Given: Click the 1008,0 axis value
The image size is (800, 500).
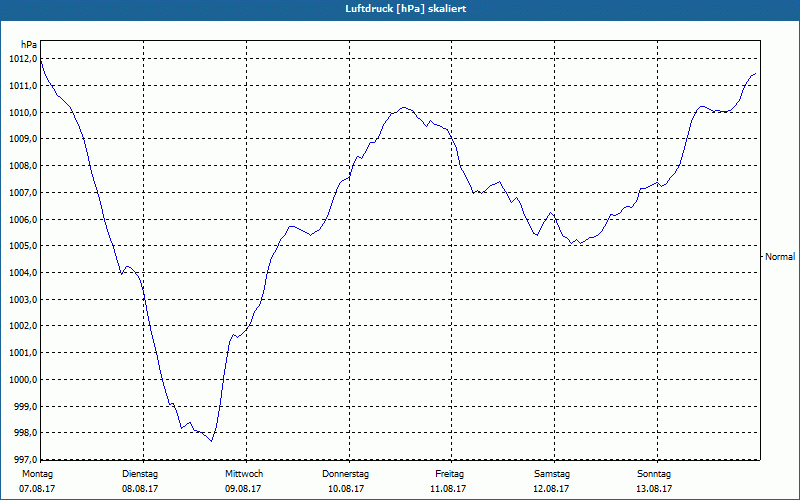Looking at the screenshot, I should (23, 166).
